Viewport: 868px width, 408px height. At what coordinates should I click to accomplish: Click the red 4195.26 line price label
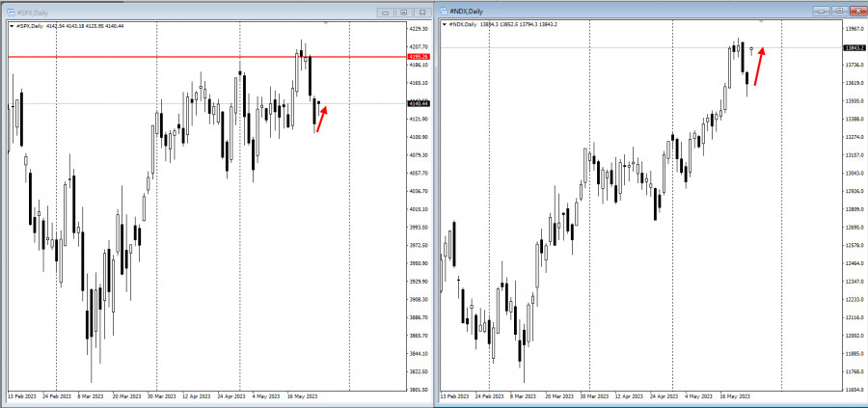point(418,57)
